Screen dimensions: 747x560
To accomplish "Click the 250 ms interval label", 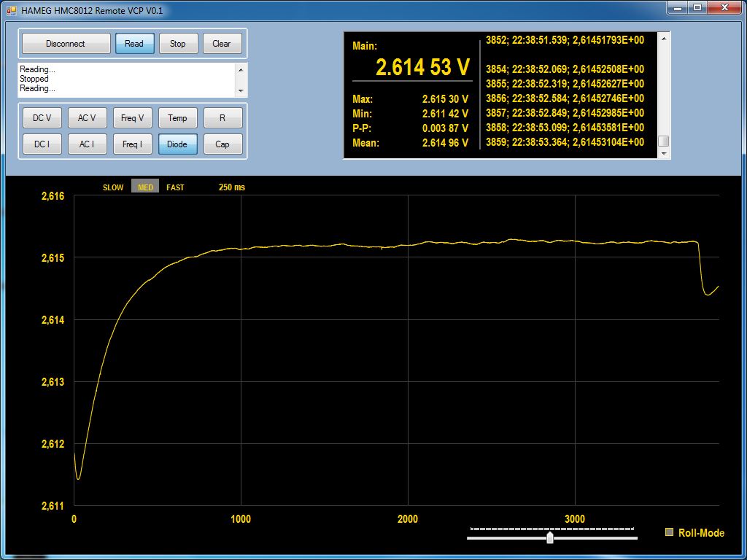I will 232,187.
